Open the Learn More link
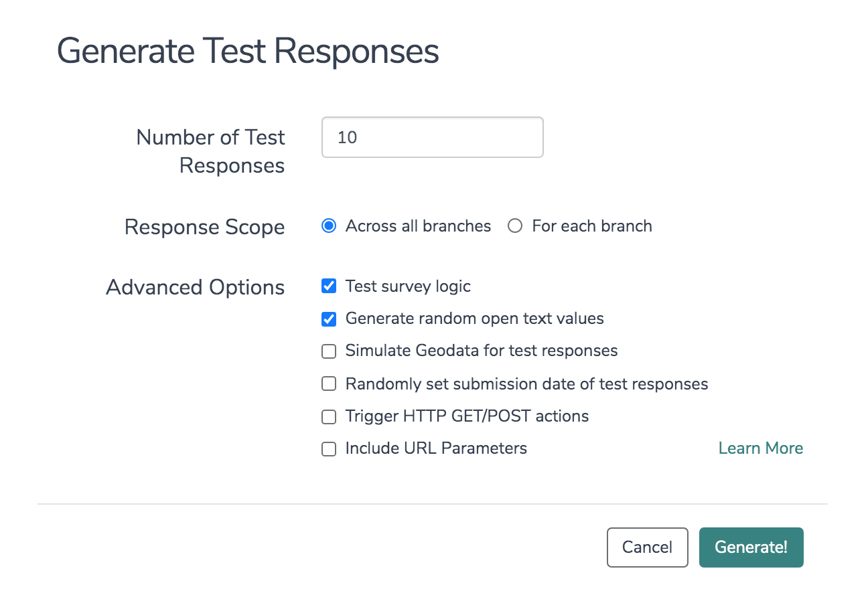This screenshot has width=868, height=597. (x=761, y=448)
